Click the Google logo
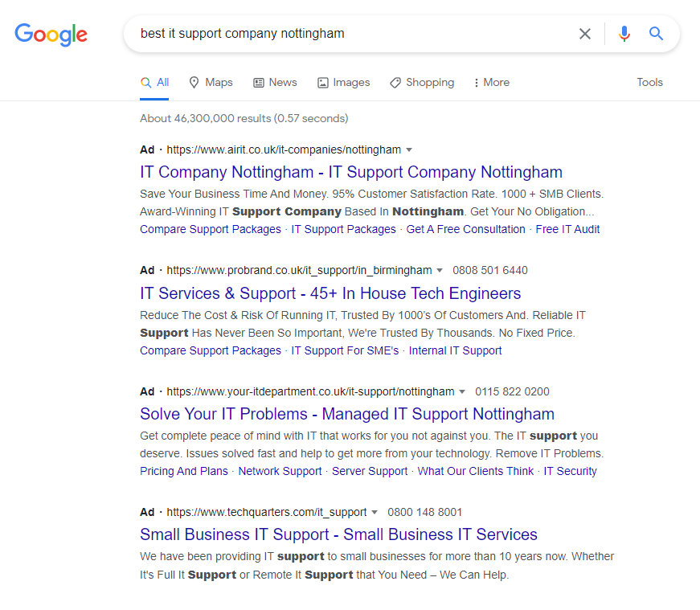This screenshot has height=610, width=700. click(51, 35)
